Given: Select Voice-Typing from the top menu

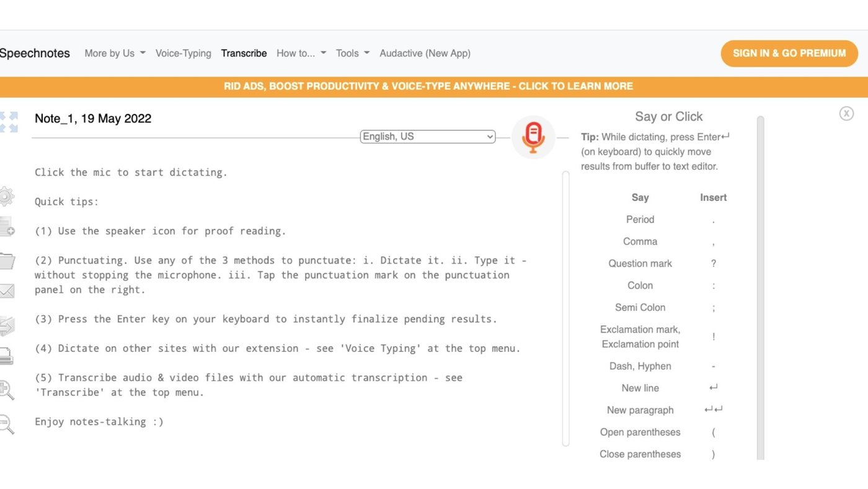Looking at the screenshot, I should pos(184,53).
